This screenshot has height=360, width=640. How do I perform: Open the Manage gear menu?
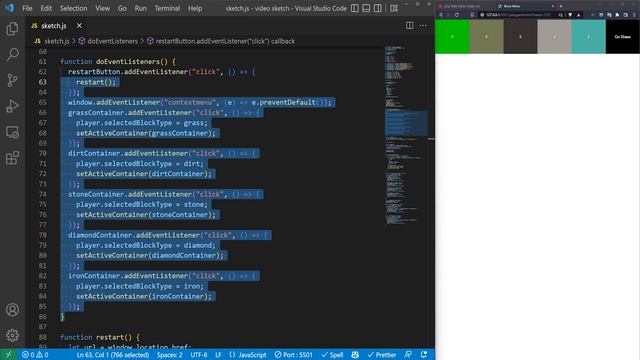[12, 336]
